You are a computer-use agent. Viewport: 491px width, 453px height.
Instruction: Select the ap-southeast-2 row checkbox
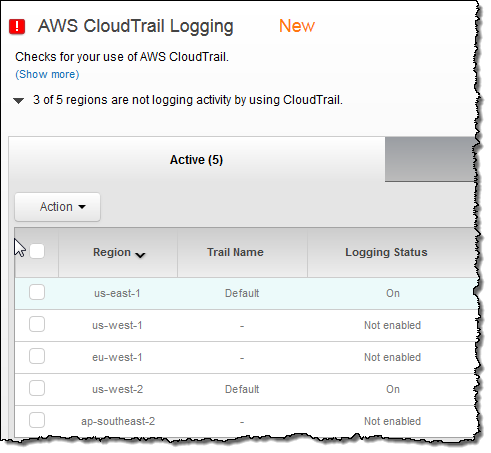[x=37, y=420]
